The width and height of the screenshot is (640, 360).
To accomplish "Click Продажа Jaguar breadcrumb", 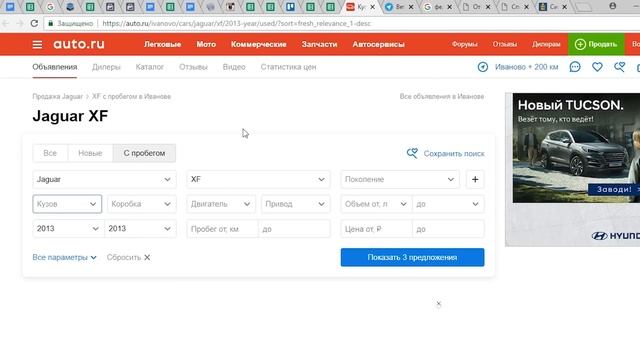I will (x=58, y=97).
